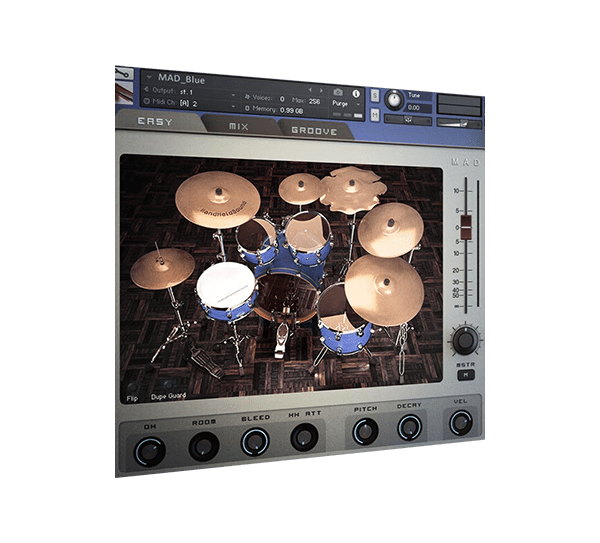
Task: Click the Voices note icon
Action: point(247,97)
